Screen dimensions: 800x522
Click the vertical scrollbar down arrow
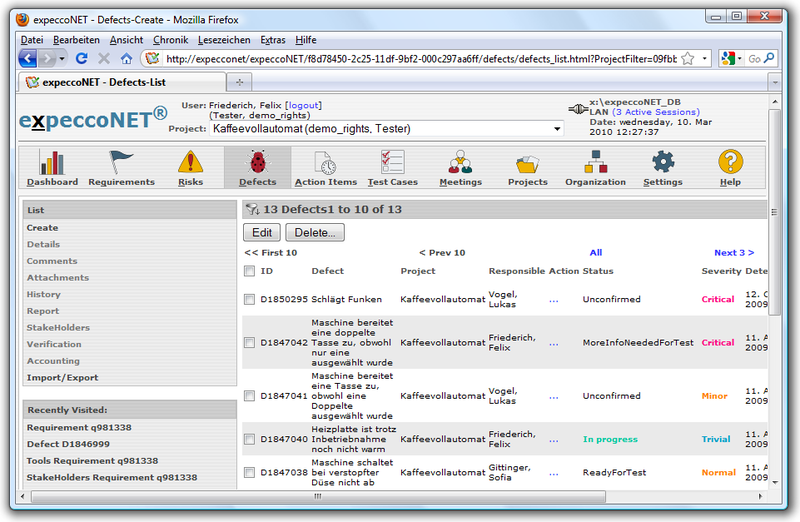(774, 482)
